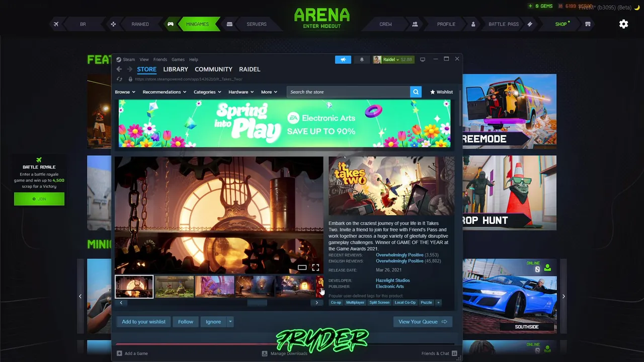Click the servers icon beside Servers

point(229,24)
